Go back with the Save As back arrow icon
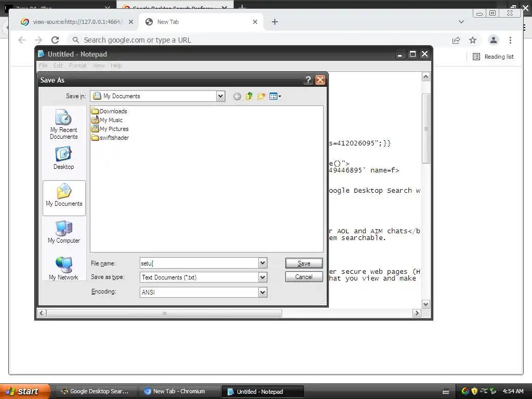Viewport: 532px width, 399px height. click(x=237, y=96)
